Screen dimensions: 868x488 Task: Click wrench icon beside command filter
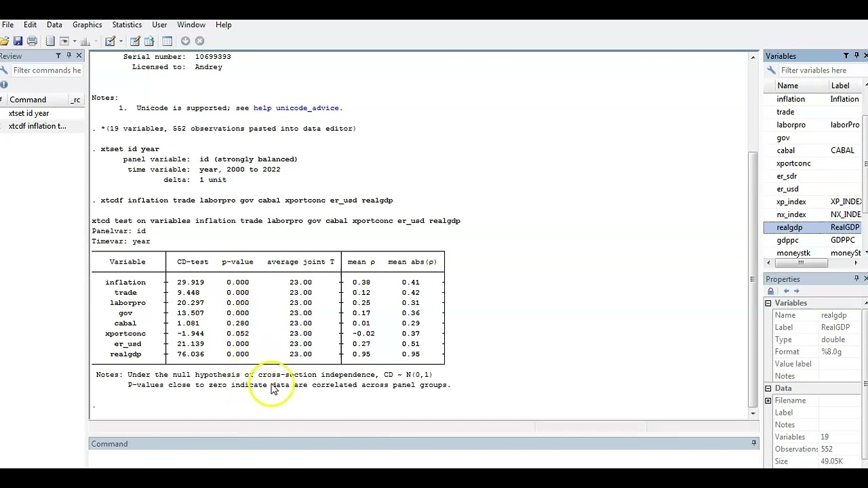3,70
